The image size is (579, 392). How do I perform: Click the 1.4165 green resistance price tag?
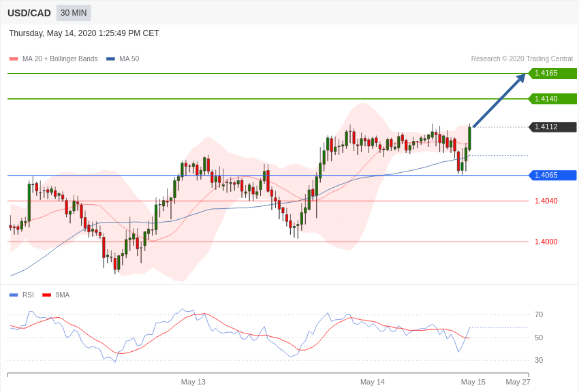tap(552, 73)
